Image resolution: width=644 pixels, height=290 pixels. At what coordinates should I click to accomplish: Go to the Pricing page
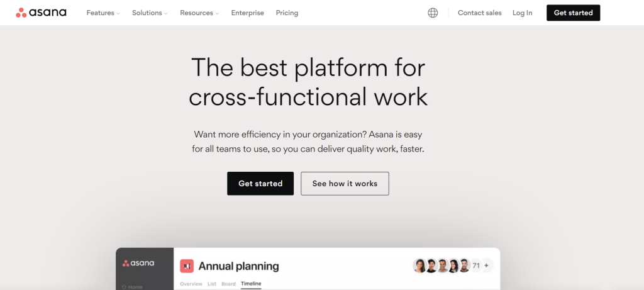(x=287, y=13)
